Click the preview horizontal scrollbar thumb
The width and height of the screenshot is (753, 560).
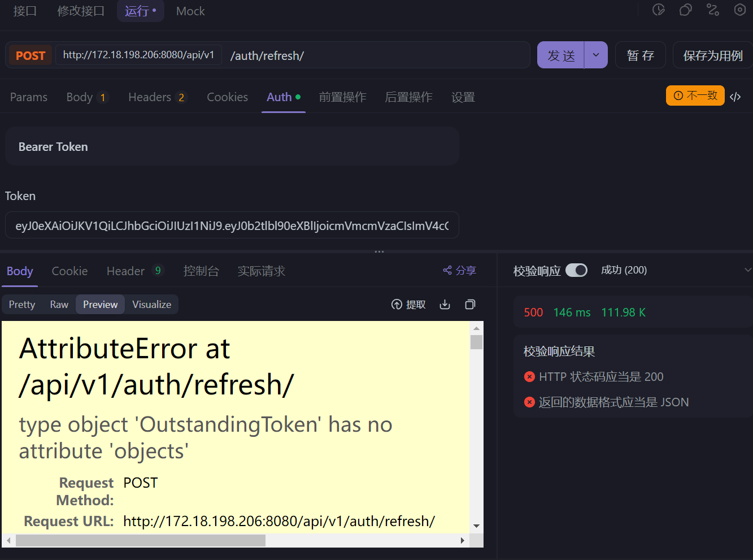(x=141, y=541)
